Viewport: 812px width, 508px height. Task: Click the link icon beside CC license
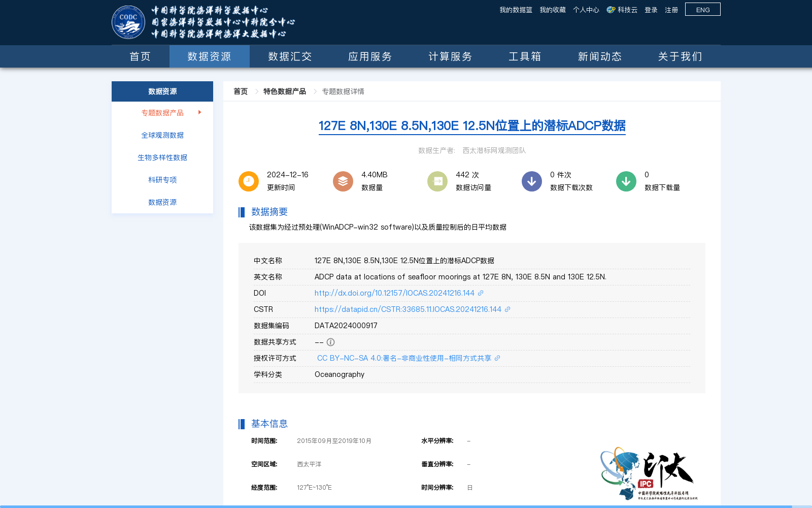coord(497,358)
